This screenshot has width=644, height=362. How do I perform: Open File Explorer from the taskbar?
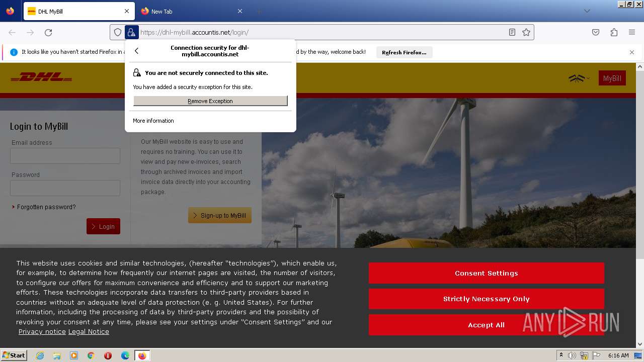[x=57, y=355]
